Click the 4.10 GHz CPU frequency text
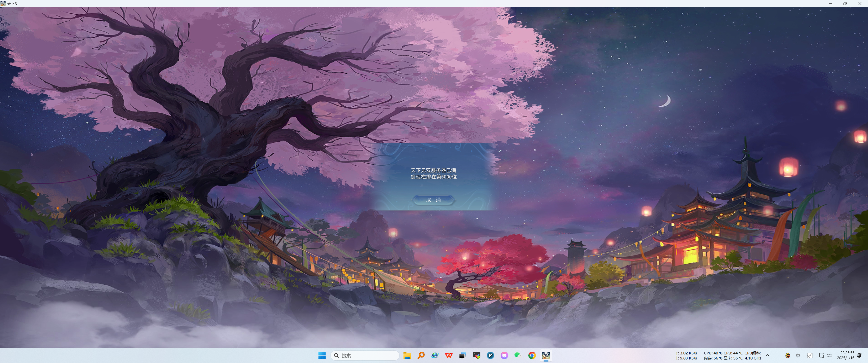 click(x=753, y=358)
